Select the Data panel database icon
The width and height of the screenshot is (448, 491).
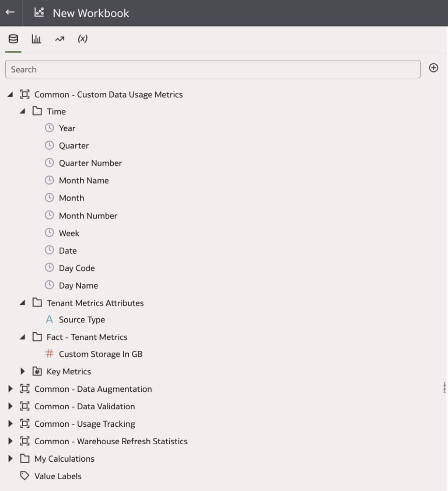point(13,38)
